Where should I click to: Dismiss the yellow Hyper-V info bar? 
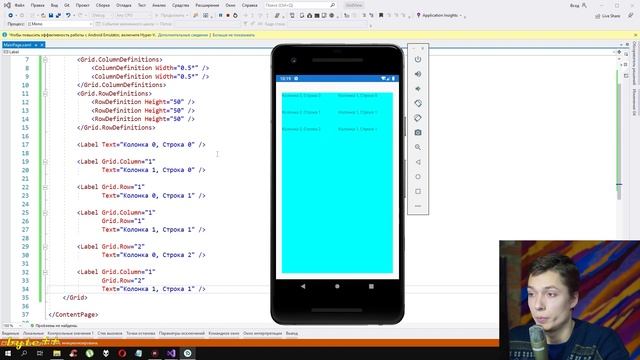pyautogui.click(x=636, y=35)
